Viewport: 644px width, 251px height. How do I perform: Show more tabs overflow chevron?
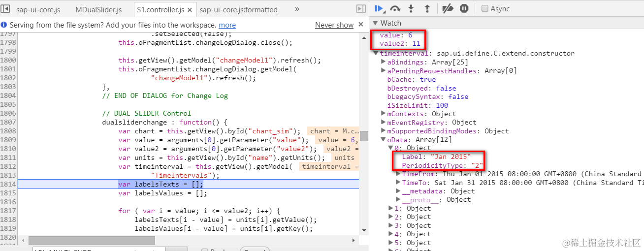coord(297,9)
